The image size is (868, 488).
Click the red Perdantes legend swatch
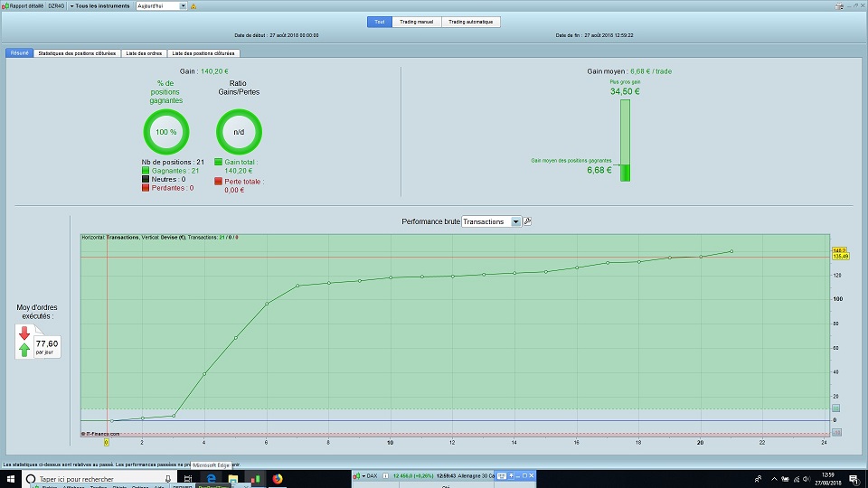point(146,188)
